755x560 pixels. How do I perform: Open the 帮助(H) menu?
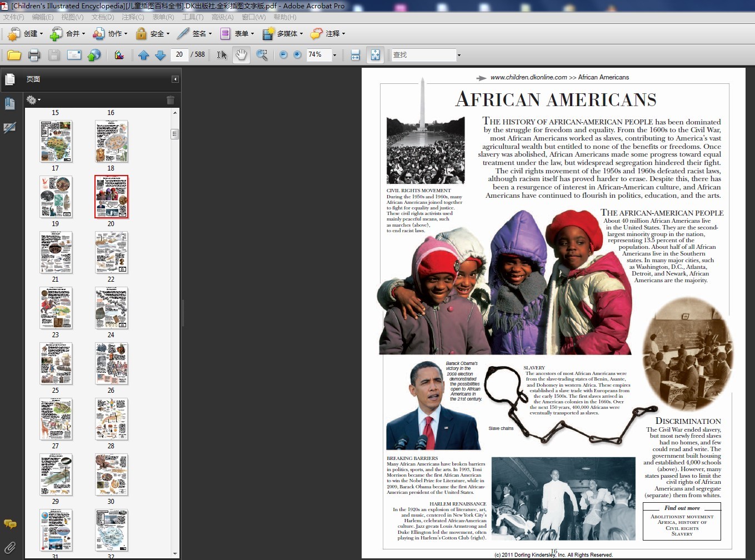[x=285, y=17]
